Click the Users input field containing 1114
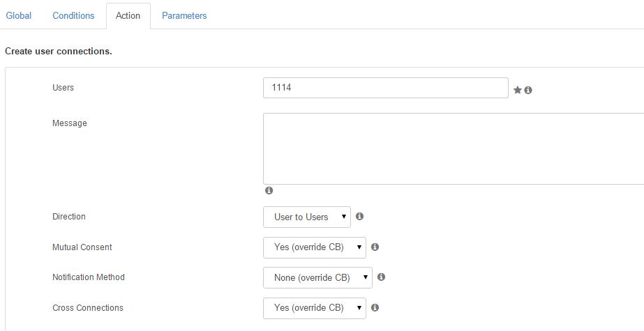 point(386,88)
